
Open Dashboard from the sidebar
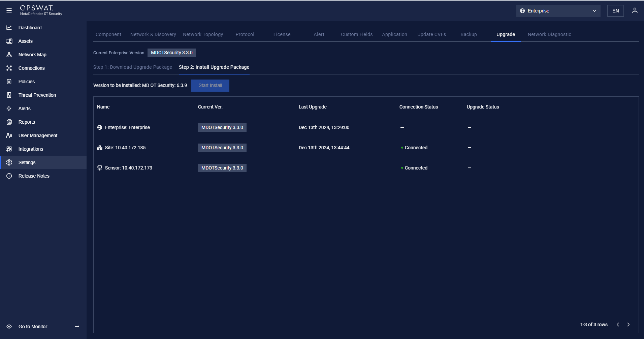point(30,28)
